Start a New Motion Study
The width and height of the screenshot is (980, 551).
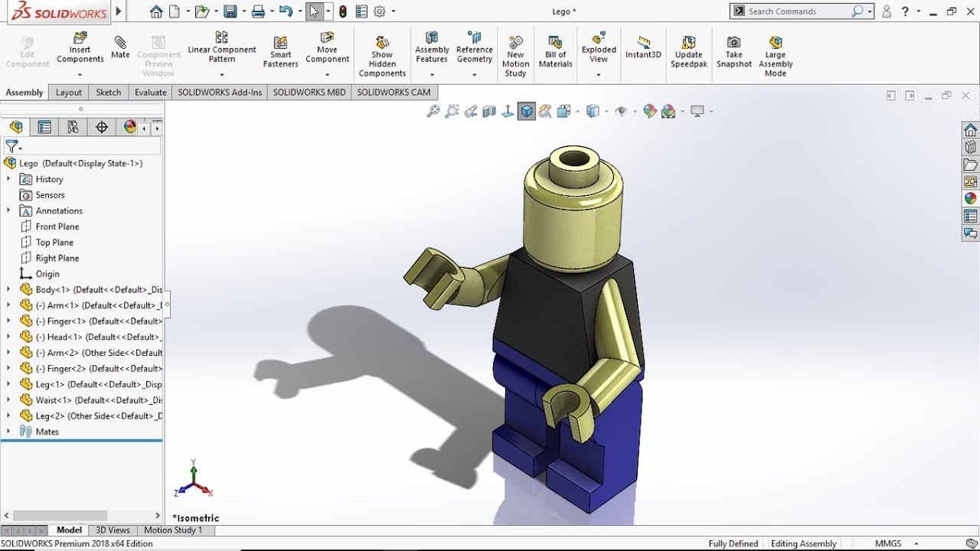[x=516, y=57]
